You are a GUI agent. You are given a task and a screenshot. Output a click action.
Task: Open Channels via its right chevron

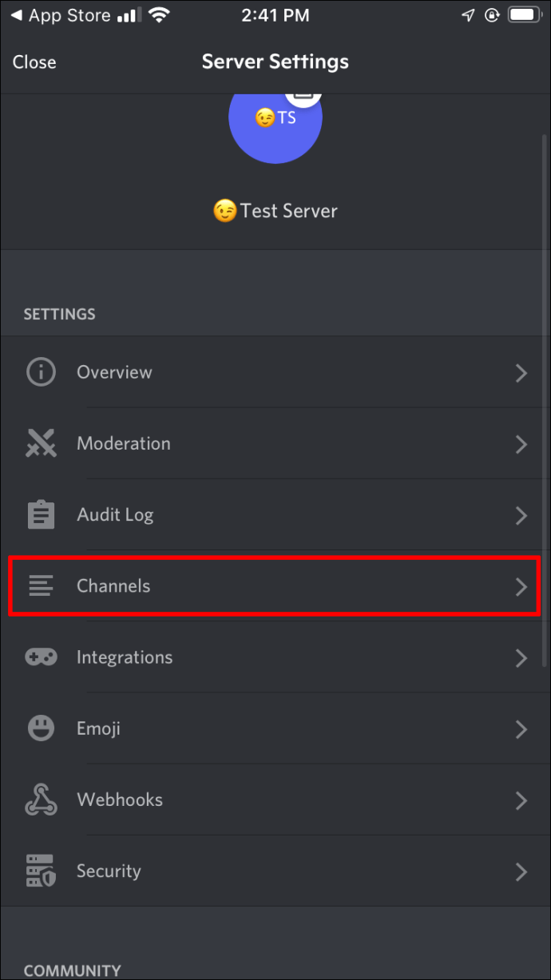pos(521,586)
